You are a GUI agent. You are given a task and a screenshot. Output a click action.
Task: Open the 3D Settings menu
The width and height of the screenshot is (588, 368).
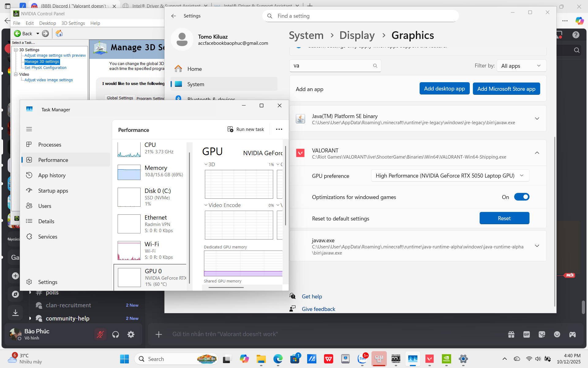pos(73,23)
